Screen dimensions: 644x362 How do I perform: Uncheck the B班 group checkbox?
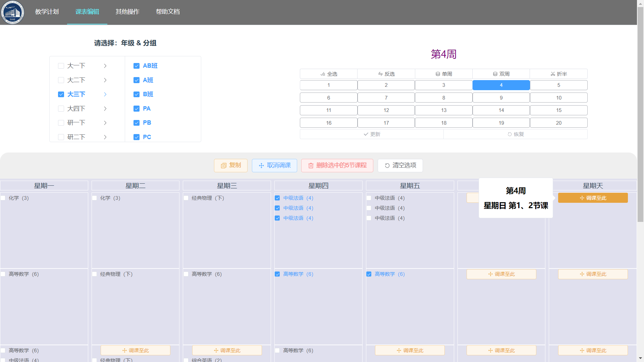pos(137,95)
